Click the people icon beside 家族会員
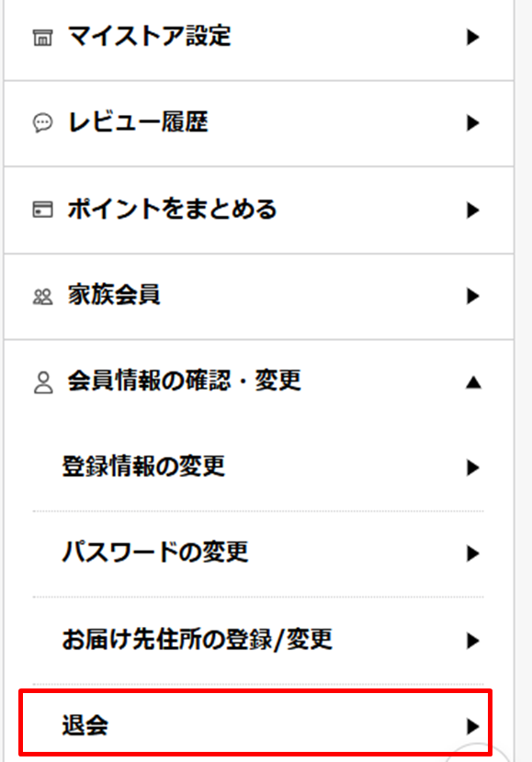This screenshot has height=762, width=532. (42, 297)
